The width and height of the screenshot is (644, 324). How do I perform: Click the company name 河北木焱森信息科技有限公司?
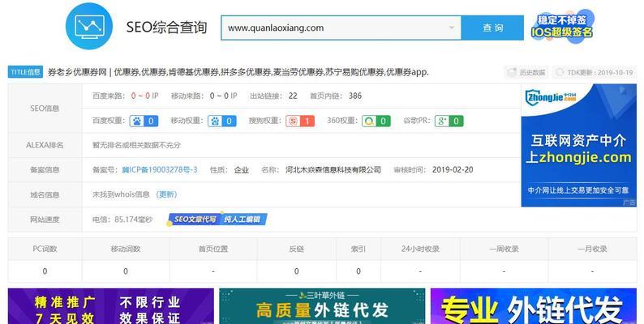[x=333, y=170]
